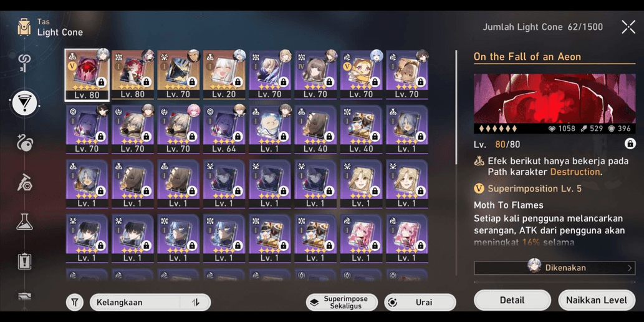
Task: Toggle the lock on On the Fall of an Aeon
Action: tap(630, 144)
